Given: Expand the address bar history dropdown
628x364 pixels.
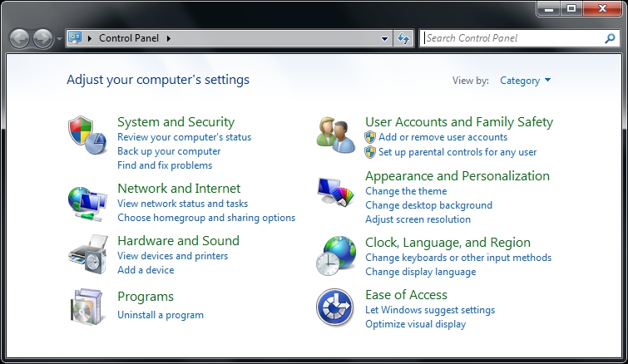Looking at the screenshot, I should 384,39.
